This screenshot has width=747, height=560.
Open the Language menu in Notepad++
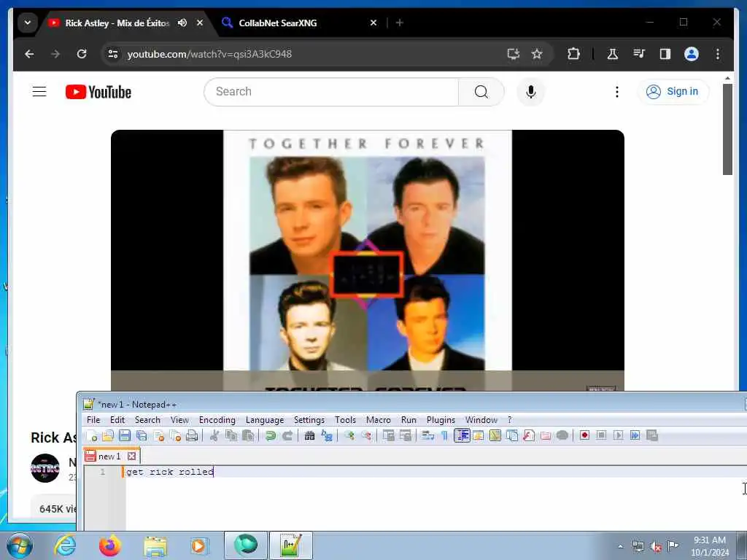[265, 420]
